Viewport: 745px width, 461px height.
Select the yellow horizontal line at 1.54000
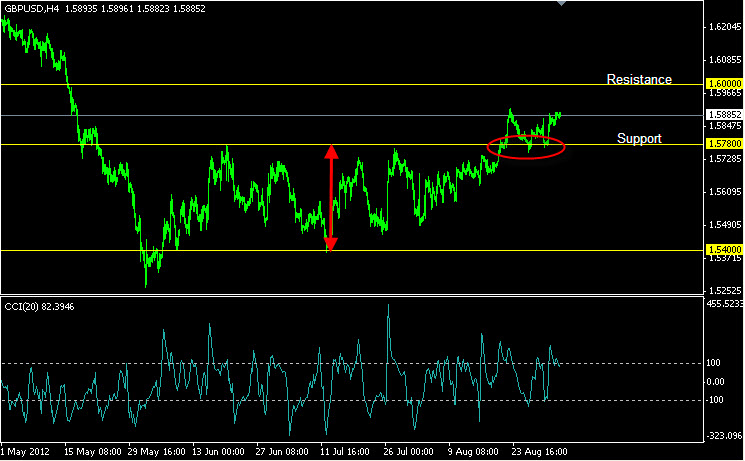click(x=352, y=250)
